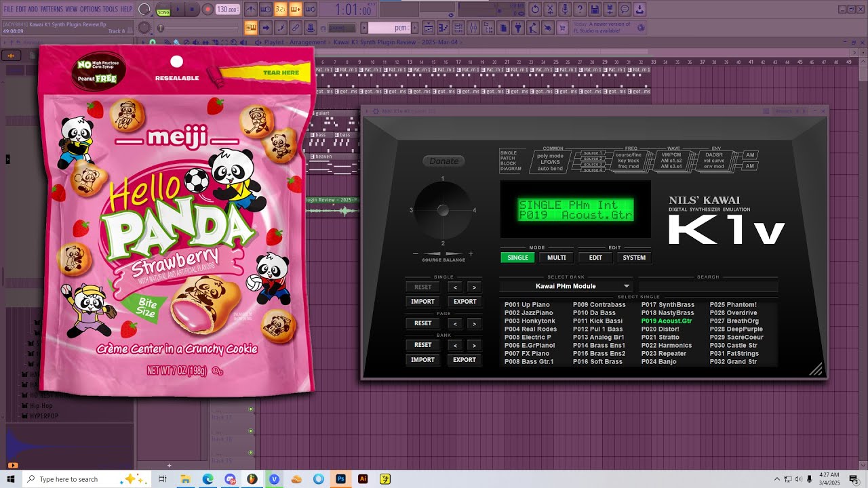Click the download tray icon in the toolbar
The width and height of the screenshot is (868, 488).
tap(639, 9)
